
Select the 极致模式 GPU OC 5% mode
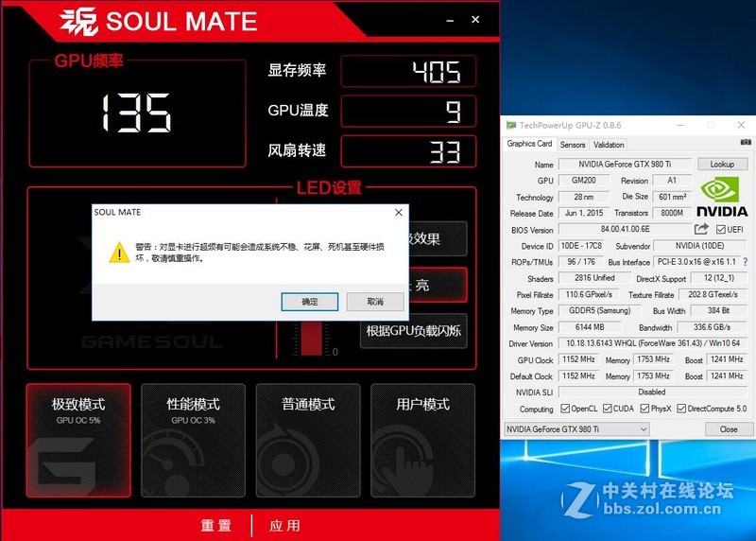[x=78, y=440]
